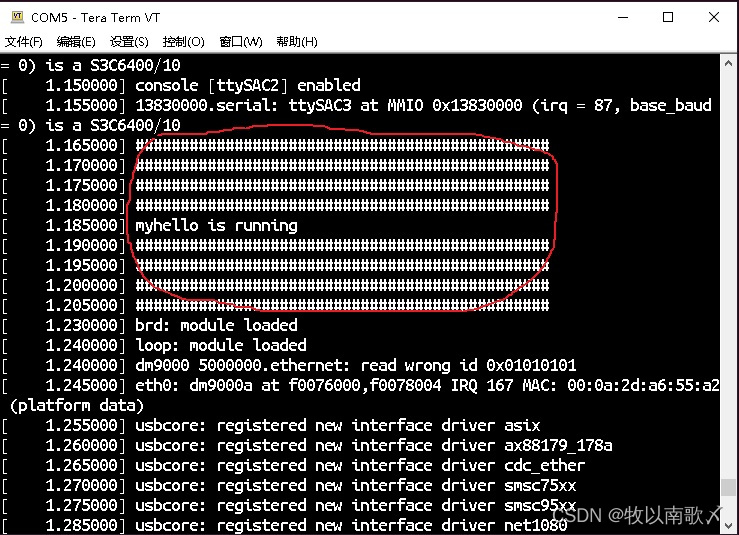Click the scrollbar up arrow
Image resolution: width=739 pixels, height=535 pixels.
click(728, 63)
